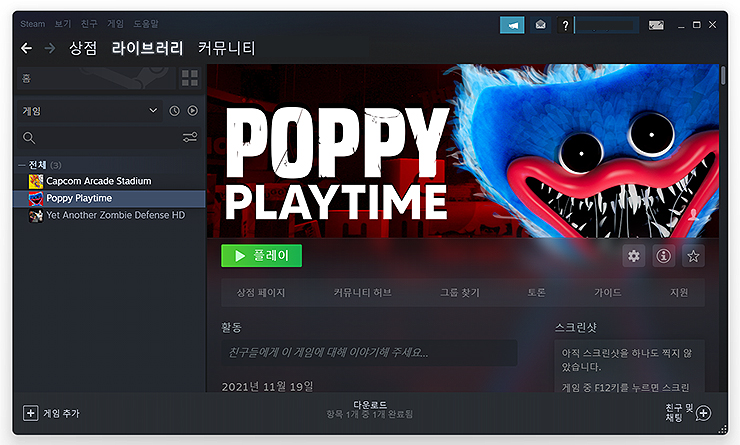Open the 도움말 menu
Image resolution: width=740 pixels, height=445 pixels.
point(146,24)
